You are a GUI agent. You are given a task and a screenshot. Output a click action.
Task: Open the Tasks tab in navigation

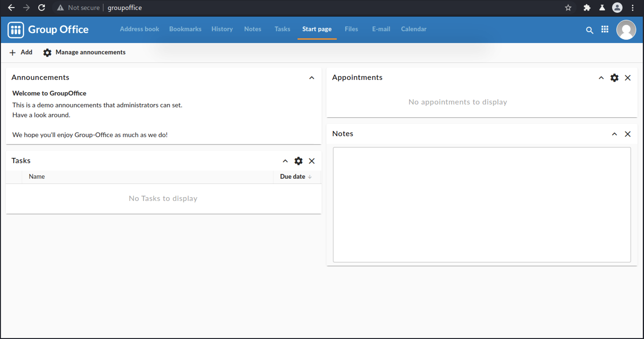[282, 29]
